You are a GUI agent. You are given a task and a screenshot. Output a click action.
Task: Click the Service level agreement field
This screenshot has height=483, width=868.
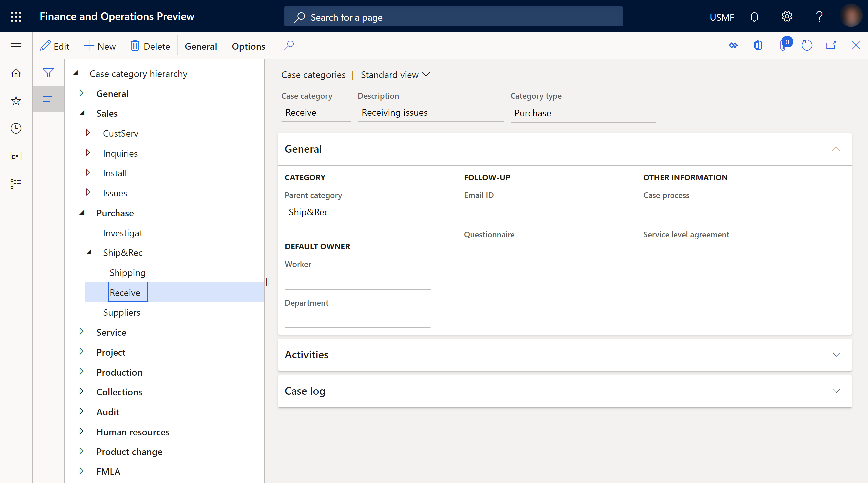click(697, 251)
